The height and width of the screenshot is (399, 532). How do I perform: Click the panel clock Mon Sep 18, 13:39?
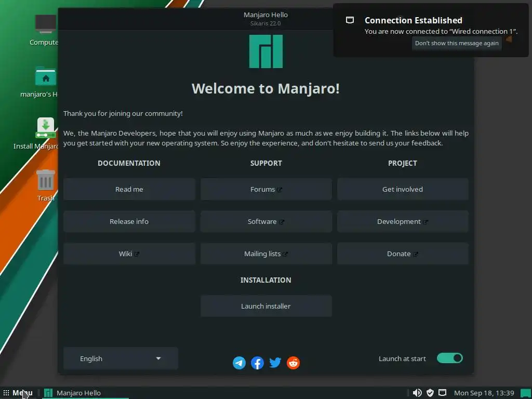coord(484,393)
